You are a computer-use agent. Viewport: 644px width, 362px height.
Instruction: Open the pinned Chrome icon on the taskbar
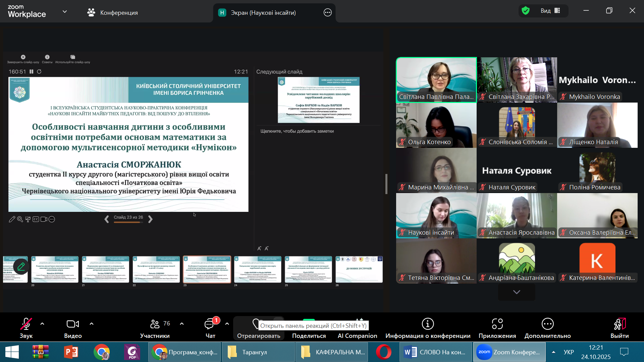tap(102, 352)
